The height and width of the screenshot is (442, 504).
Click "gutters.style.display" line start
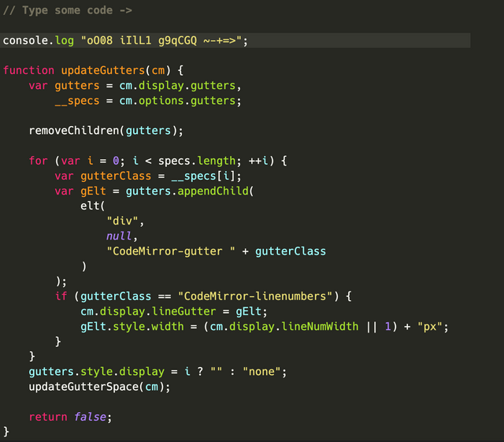click(96, 372)
